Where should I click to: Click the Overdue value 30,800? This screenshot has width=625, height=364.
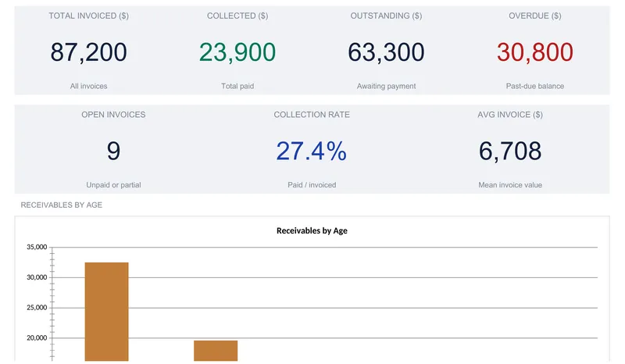pos(535,52)
